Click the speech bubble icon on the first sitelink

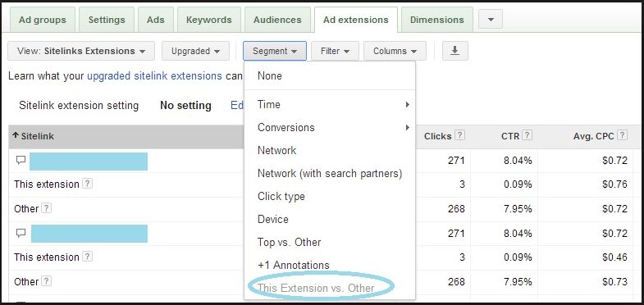click(21, 161)
